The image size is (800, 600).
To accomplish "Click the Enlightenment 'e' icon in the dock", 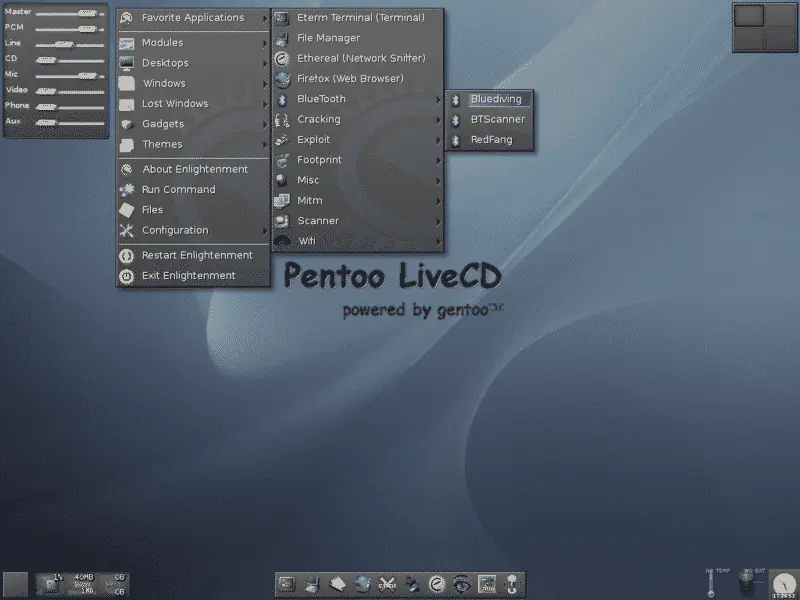I will click(x=436, y=583).
